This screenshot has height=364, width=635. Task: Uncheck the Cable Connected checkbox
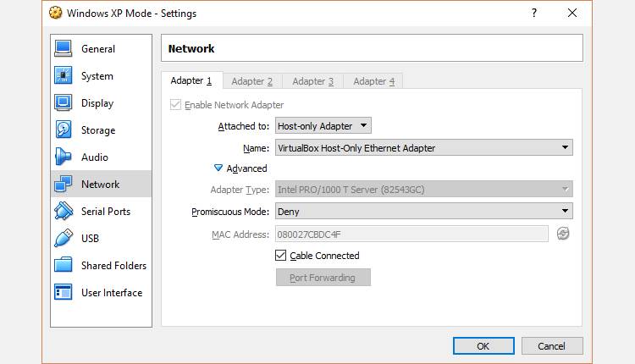pos(281,256)
